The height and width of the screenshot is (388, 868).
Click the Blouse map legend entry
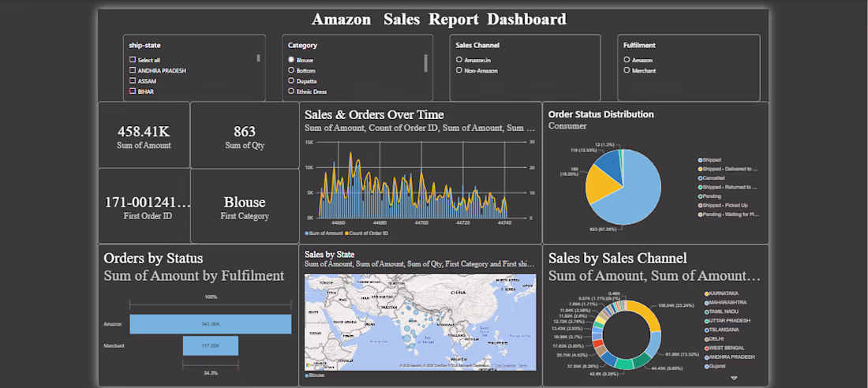[x=314, y=375]
